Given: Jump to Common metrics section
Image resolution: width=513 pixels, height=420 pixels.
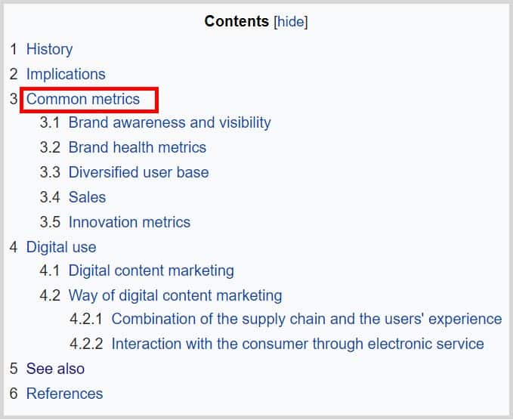Looking at the screenshot, I should [x=83, y=99].
